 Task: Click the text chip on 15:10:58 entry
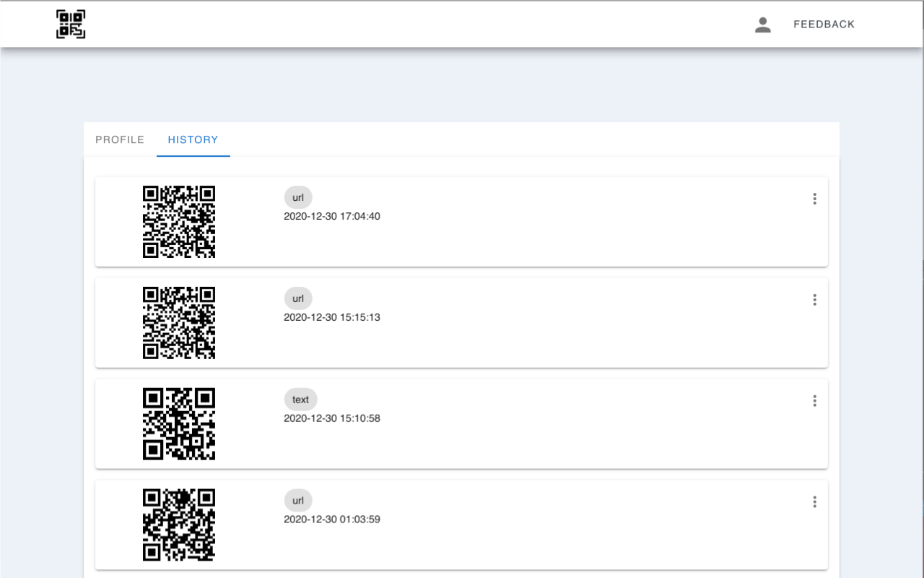click(300, 400)
